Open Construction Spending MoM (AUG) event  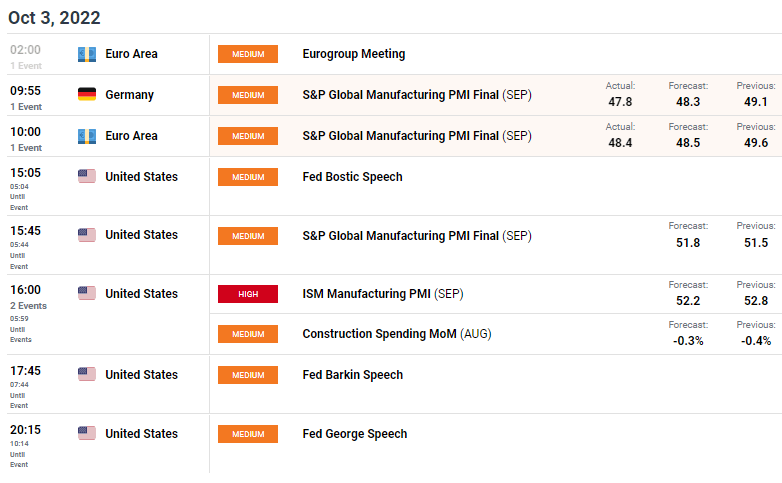397,334
